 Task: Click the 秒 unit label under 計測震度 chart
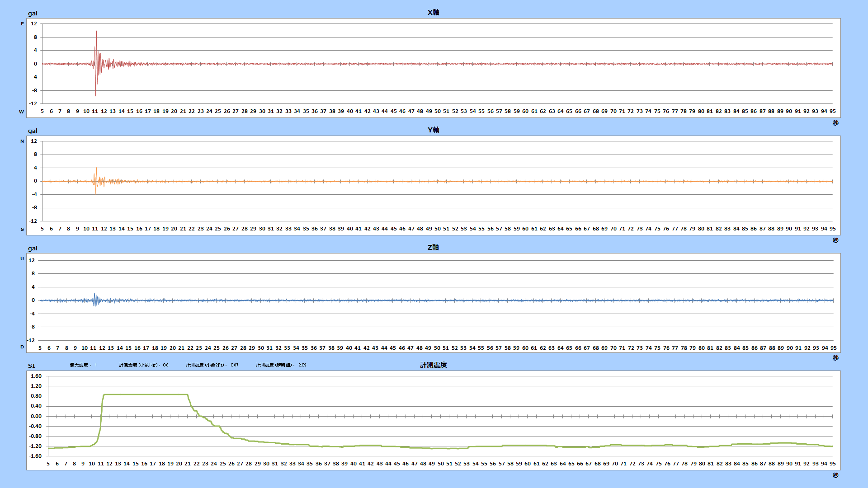point(835,475)
